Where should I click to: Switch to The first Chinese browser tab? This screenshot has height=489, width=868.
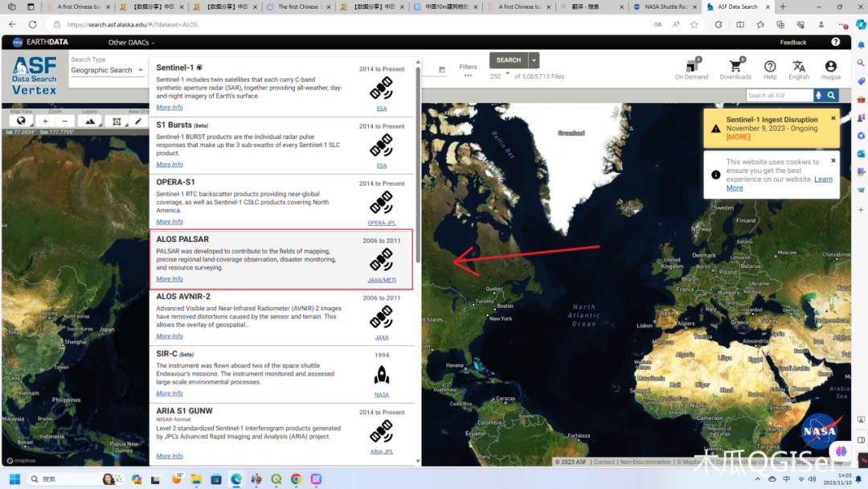299,6
